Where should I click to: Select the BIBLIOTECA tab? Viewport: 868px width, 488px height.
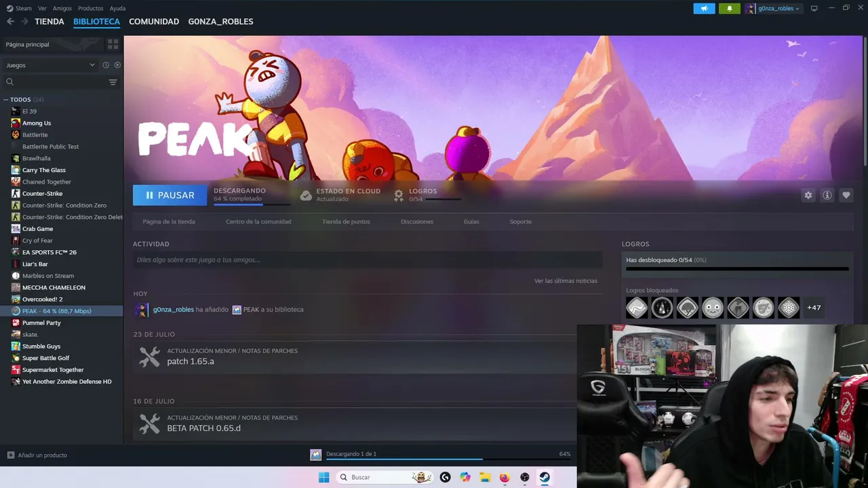click(96, 22)
